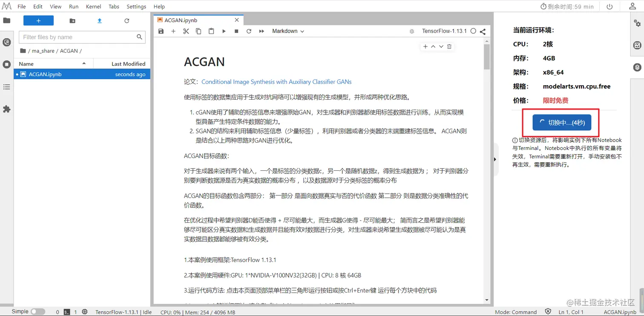
Task: Click the 切换中 switching button
Action: (562, 123)
